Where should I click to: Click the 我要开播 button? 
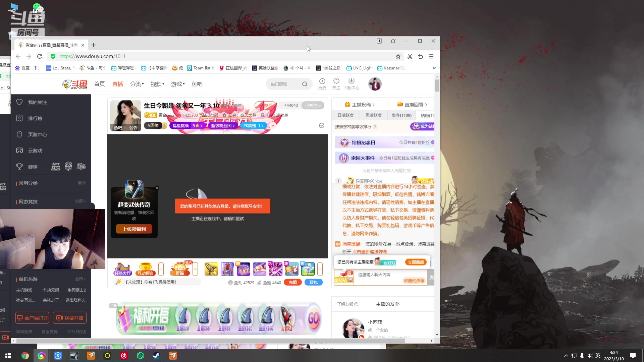click(x=70, y=318)
